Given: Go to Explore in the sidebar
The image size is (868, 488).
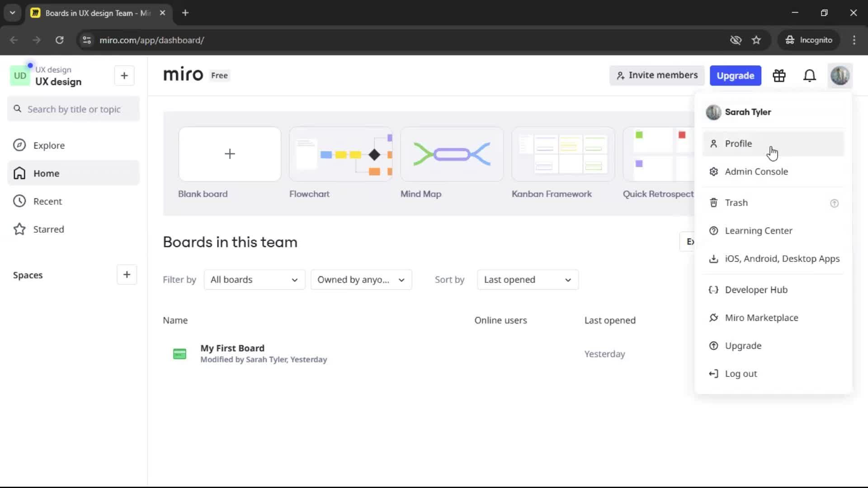Looking at the screenshot, I should click(73, 145).
